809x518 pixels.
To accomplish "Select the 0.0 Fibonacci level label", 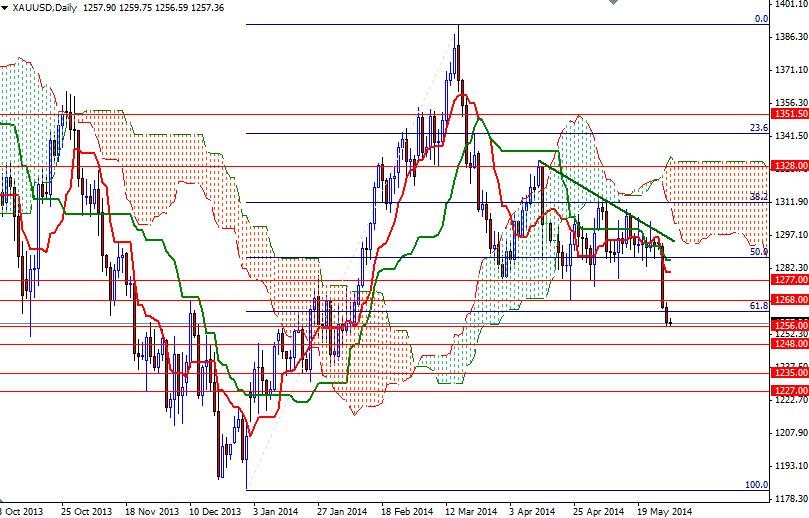I will [759, 19].
